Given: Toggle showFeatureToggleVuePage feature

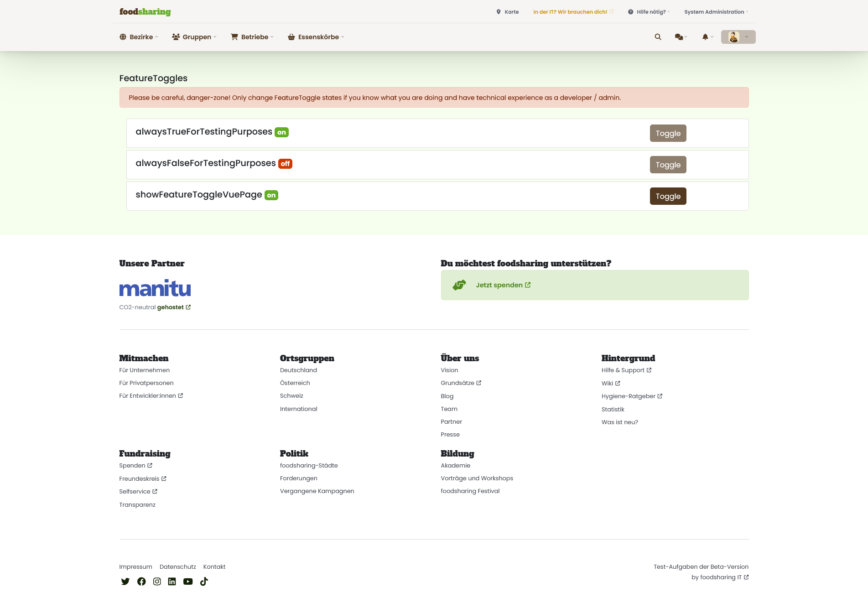Looking at the screenshot, I should pyautogui.click(x=668, y=196).
